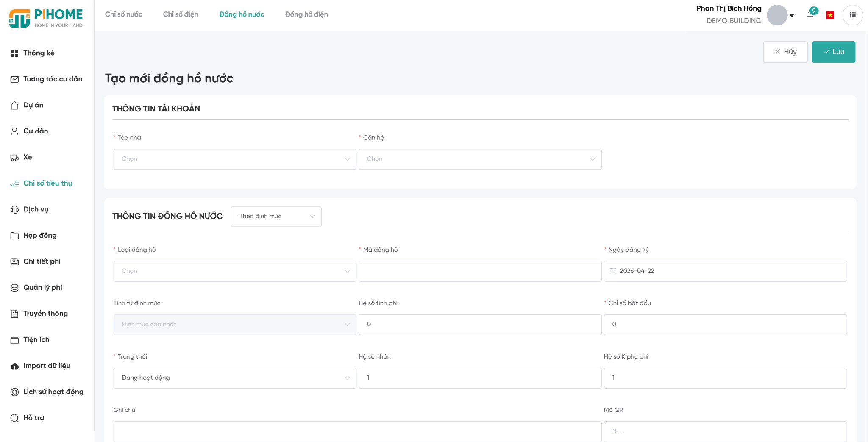Screen dimensions: 868x442
Task: Click the Xe vehicle icon in sidebar
Action: pyautogui.click(x=14, y=157)
